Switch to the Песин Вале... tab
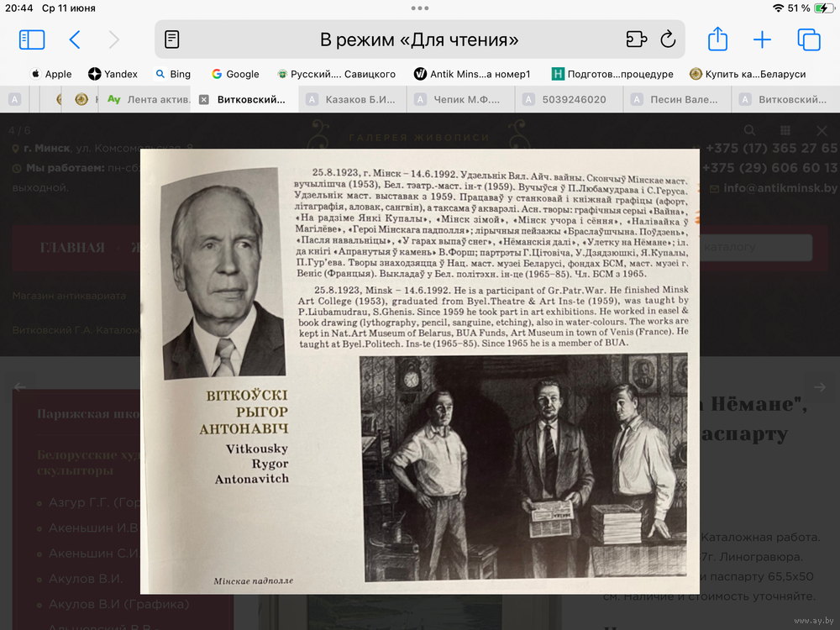The height and width of the screenshot is (630, 840). click(678, 100)
